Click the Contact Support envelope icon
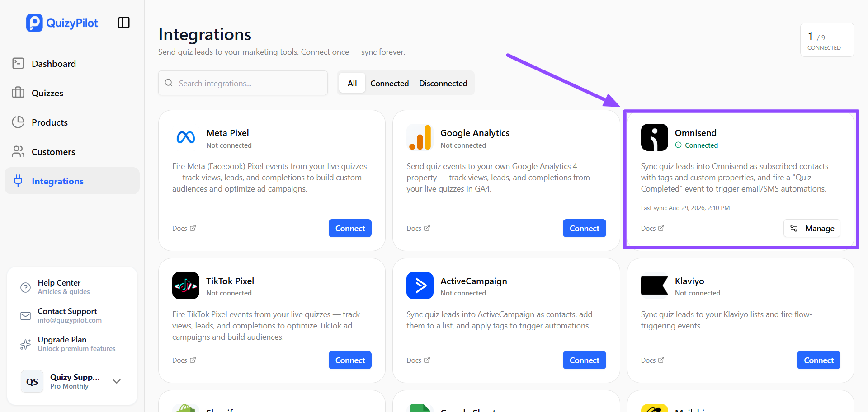This screenshot has height=412, width=868. pyautogui.click(x=26, y=316)
